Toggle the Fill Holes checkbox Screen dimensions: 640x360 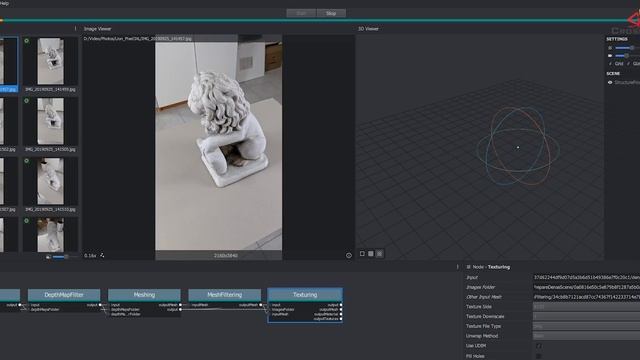(x=538, y=356)
